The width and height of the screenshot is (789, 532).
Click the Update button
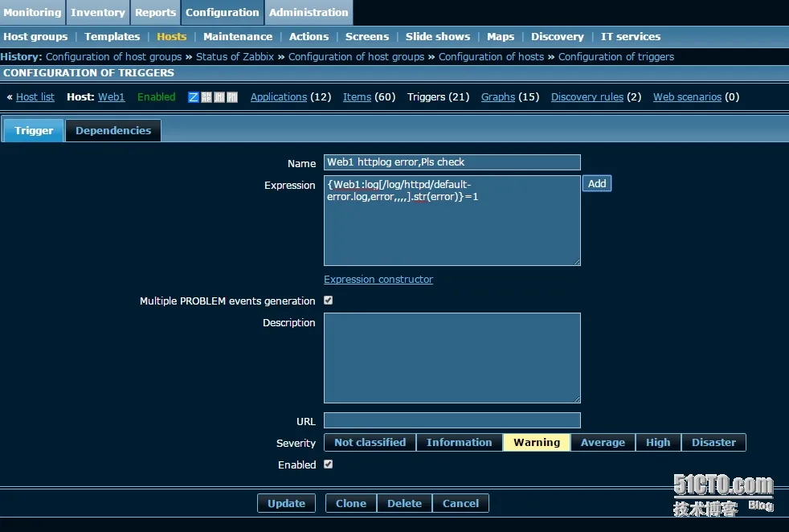(286, 503)
